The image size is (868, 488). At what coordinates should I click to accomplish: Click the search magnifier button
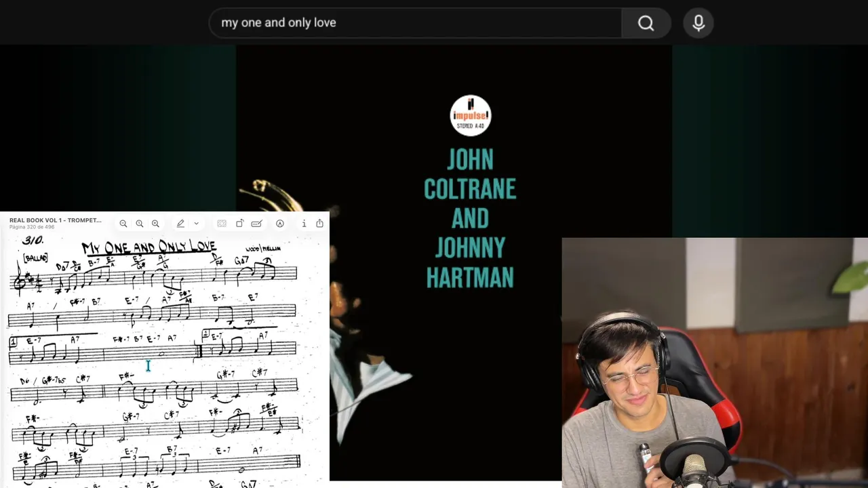click(646, 23)
